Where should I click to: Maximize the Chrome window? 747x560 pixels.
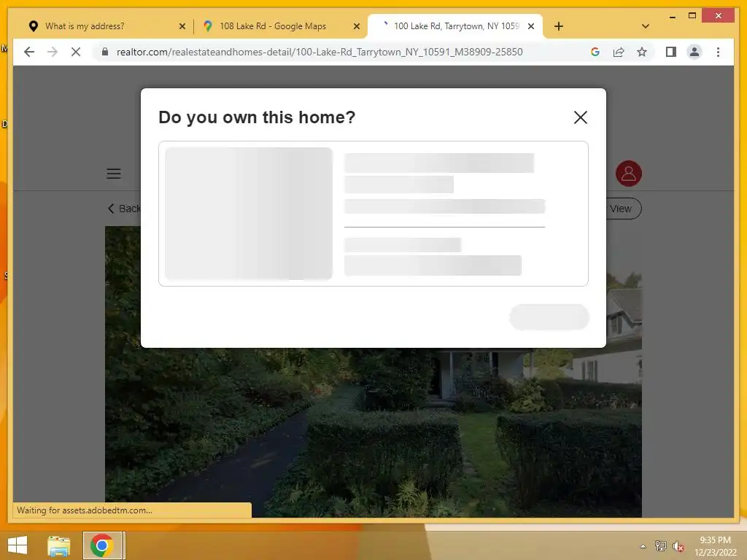tap(692, 16)
